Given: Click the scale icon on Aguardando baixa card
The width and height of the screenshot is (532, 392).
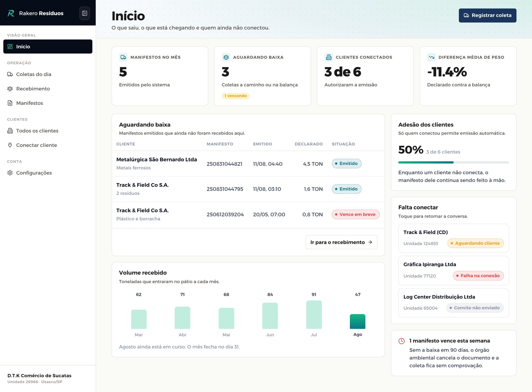Looking at the screenshot, I should click(226, 57).
